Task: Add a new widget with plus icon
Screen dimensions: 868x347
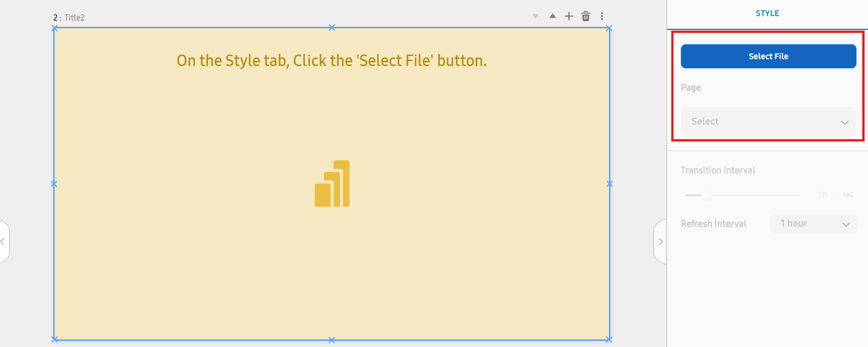Action: click(x=569, y=16)
